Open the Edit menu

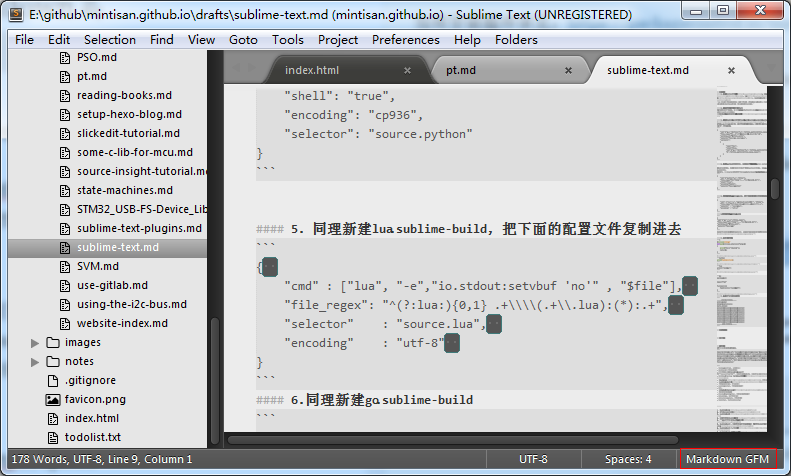tap(59, 40)
